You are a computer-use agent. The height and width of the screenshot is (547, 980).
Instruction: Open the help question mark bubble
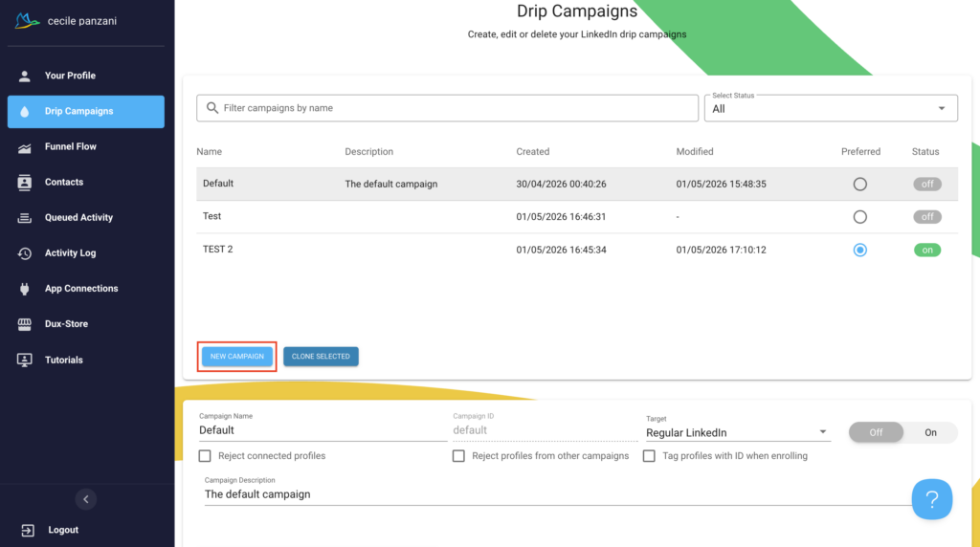click(932, 499)
